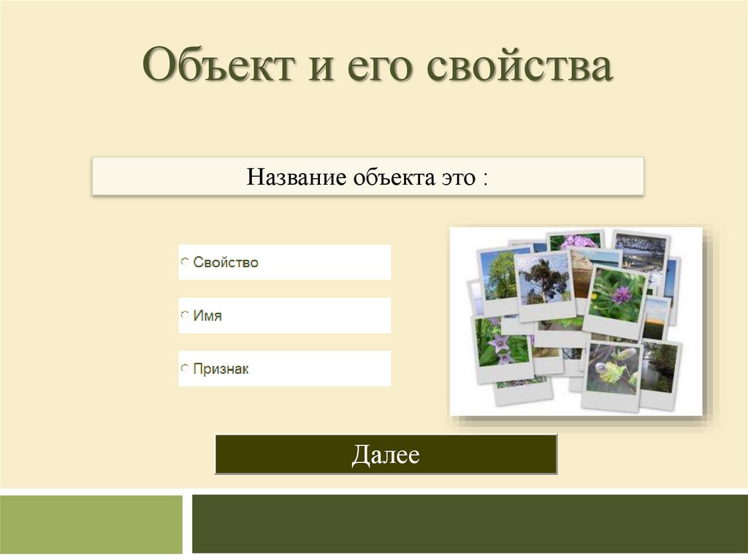Viewport: 748px width, 560px height.
Task: Choose the Имя radio option
Action: tap(185, 315)
